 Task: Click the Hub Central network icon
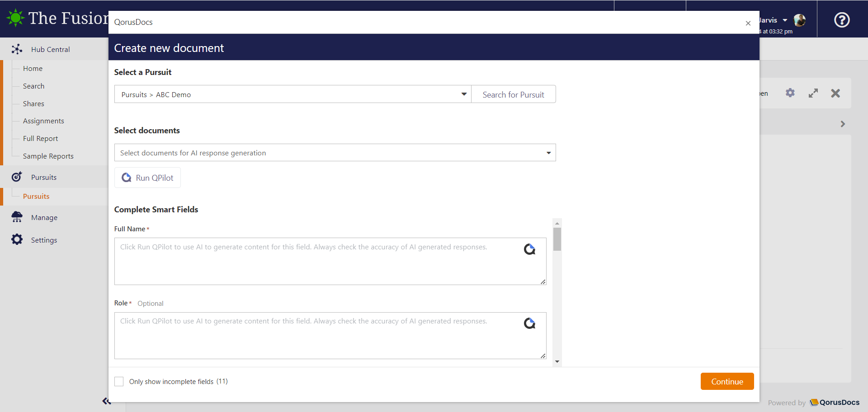tap(17, 49)
